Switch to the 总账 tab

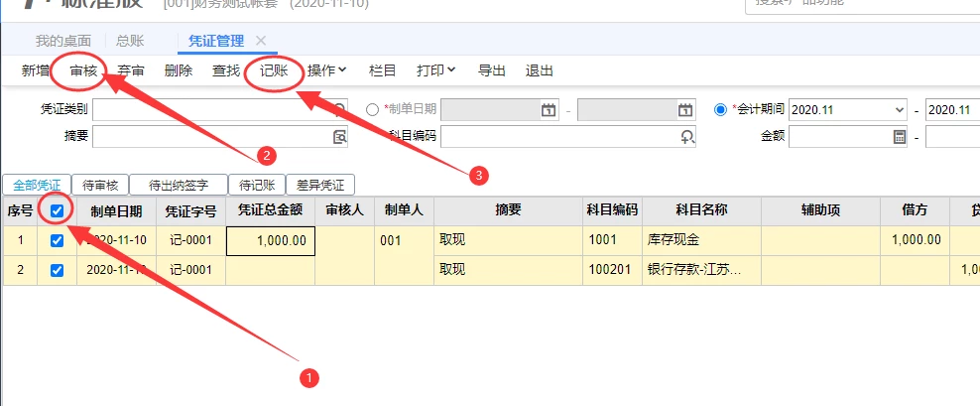click(x=130, y=41)
